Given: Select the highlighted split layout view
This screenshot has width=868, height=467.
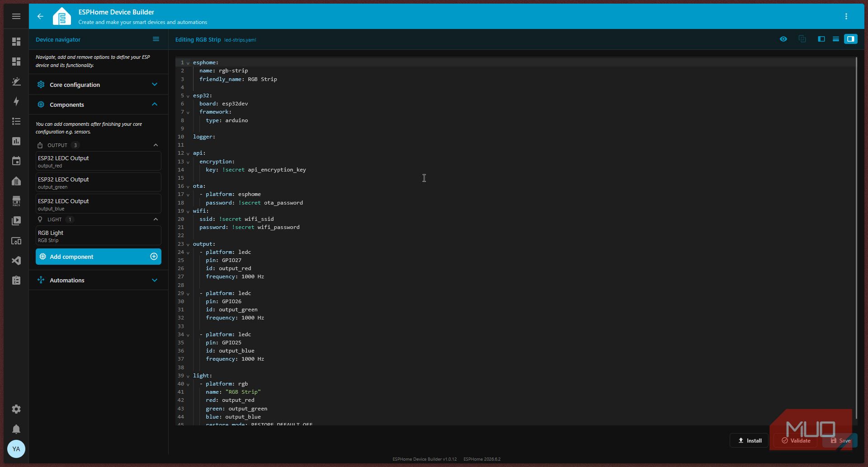Looking at the screenshot, I should point(851,39).
